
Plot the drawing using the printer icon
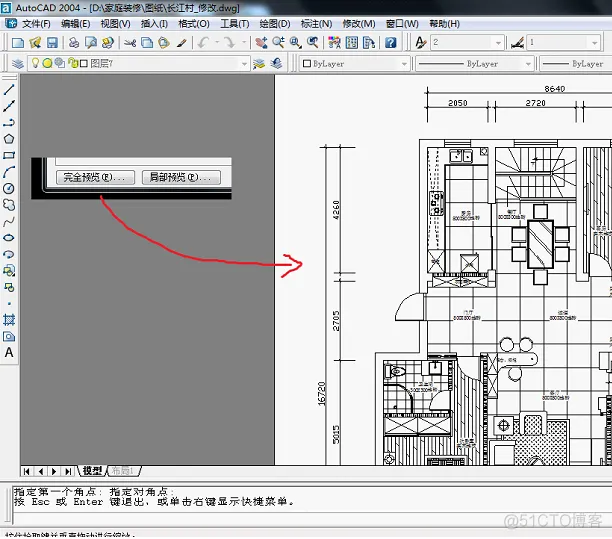[x=74, y=43]
